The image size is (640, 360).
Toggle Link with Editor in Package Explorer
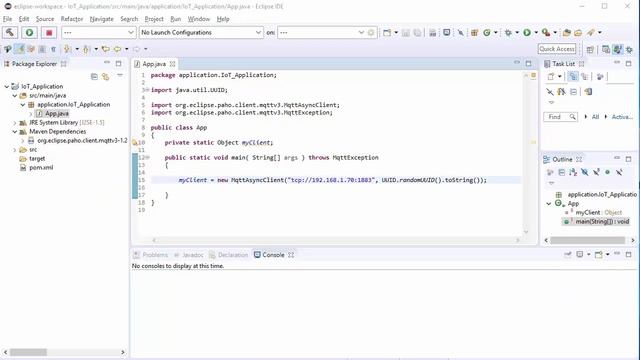click(x=105, y=76)
